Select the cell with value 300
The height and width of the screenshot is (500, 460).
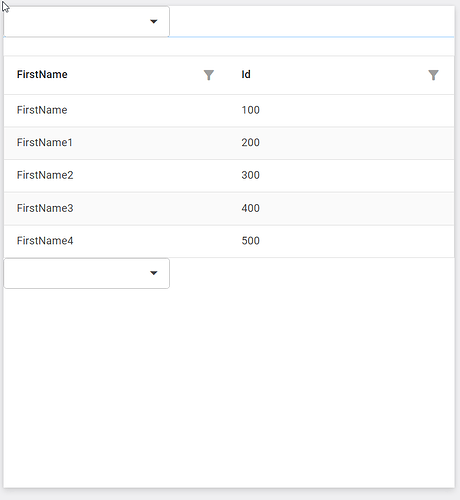coord(341,176)
